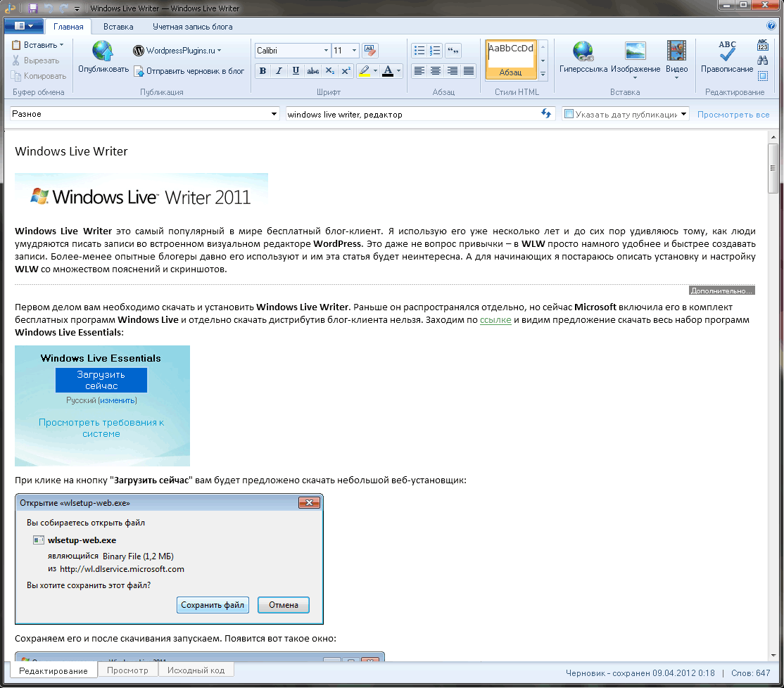Follow the green ссылке link in the article
The width and height of the screenshot is (784, 688).
tap(495, 320)
